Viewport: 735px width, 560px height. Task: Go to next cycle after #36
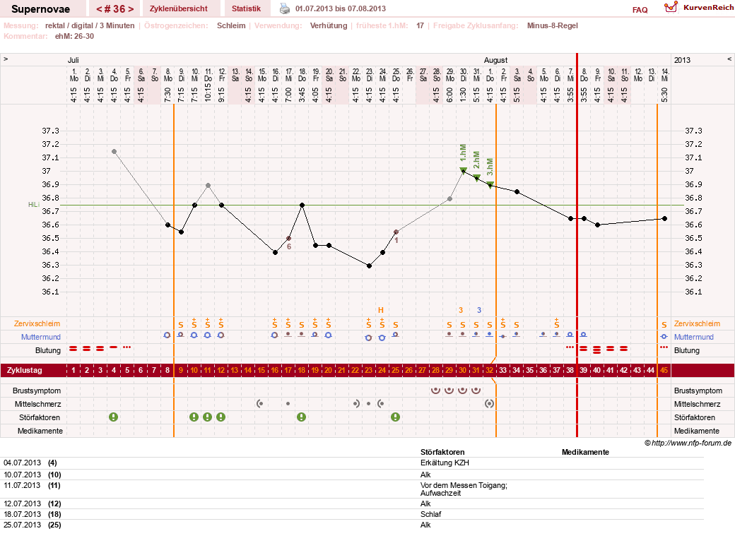tap(131, 9)
